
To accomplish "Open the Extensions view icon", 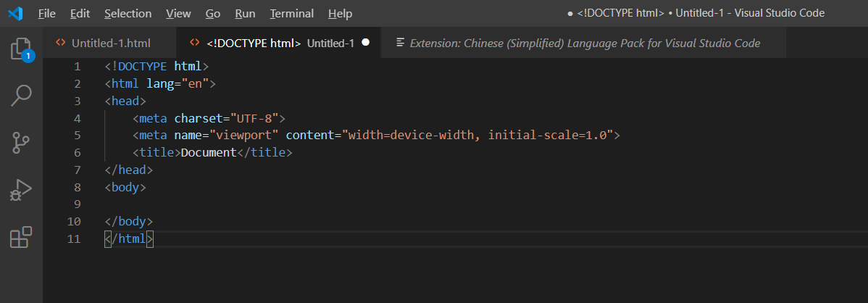I will (21, 237).
